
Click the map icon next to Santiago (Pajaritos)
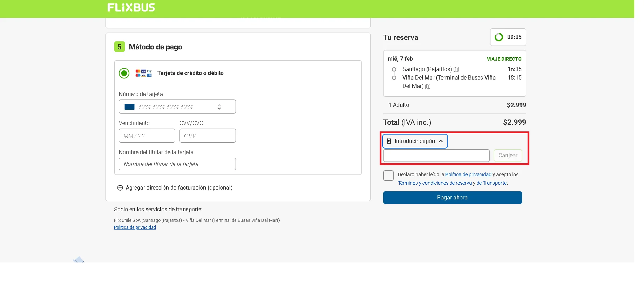[x=456, y=70]
